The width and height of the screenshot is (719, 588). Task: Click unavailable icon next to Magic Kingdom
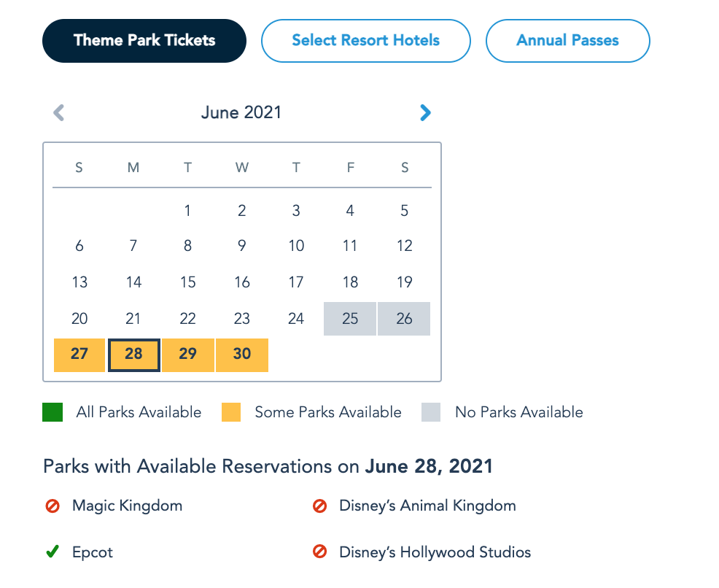click(x=52, y=506)
